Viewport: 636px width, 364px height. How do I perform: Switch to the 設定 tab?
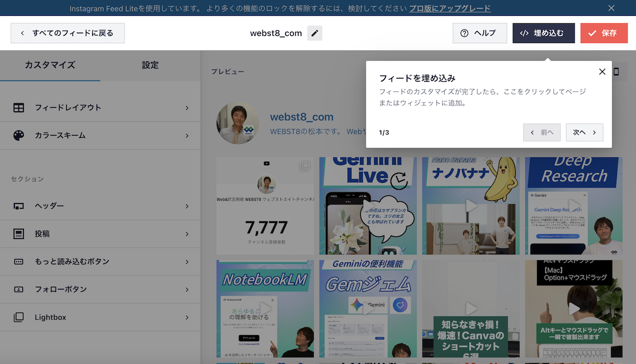click(x=150, y=65)
